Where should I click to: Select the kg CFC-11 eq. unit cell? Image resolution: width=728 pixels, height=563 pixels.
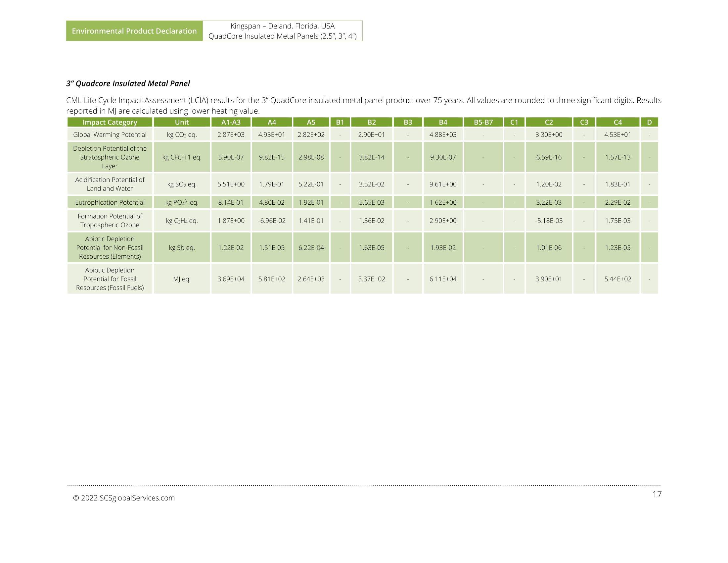click(182, 157)
